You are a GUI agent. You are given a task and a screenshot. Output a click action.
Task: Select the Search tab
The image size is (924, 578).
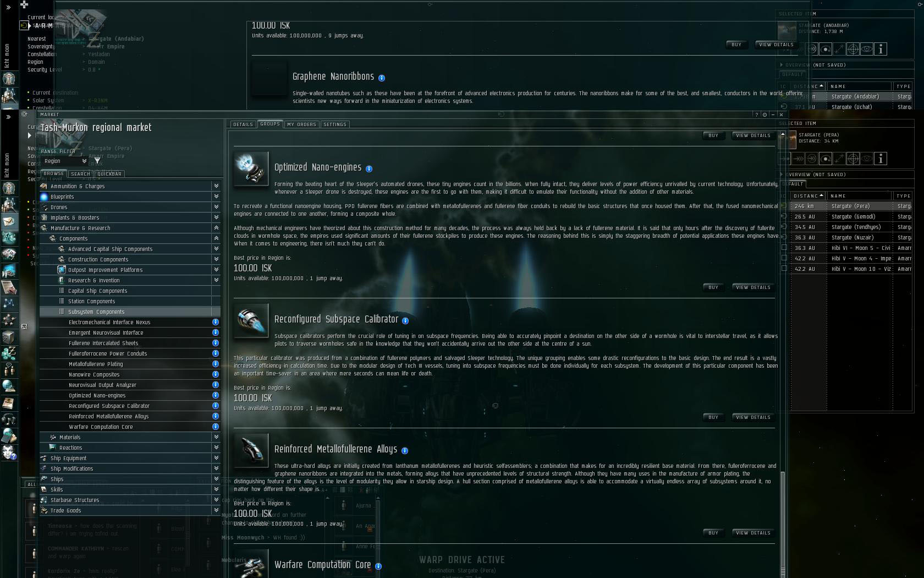click(x=80, y=174)
